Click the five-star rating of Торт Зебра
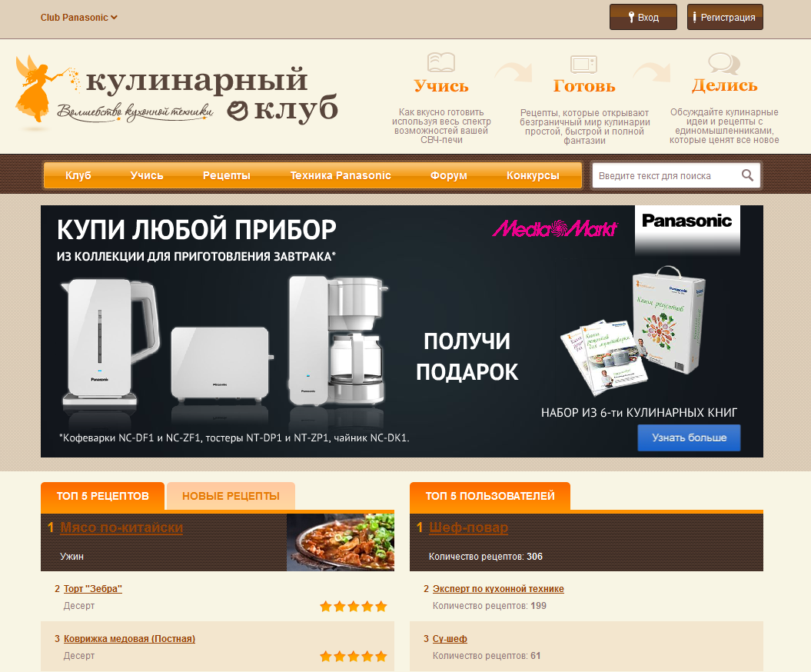This screenshot has height=672, width=811. click(x=354, y=607)
